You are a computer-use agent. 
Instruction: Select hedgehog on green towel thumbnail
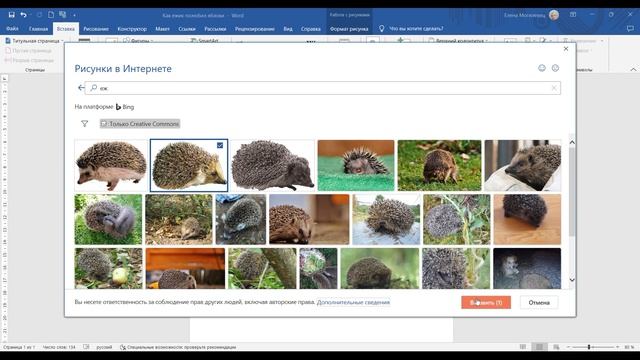coord(356,165)
